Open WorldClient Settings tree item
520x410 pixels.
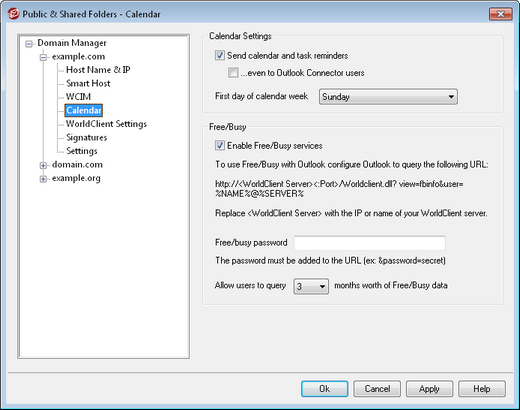pos(106,124)
